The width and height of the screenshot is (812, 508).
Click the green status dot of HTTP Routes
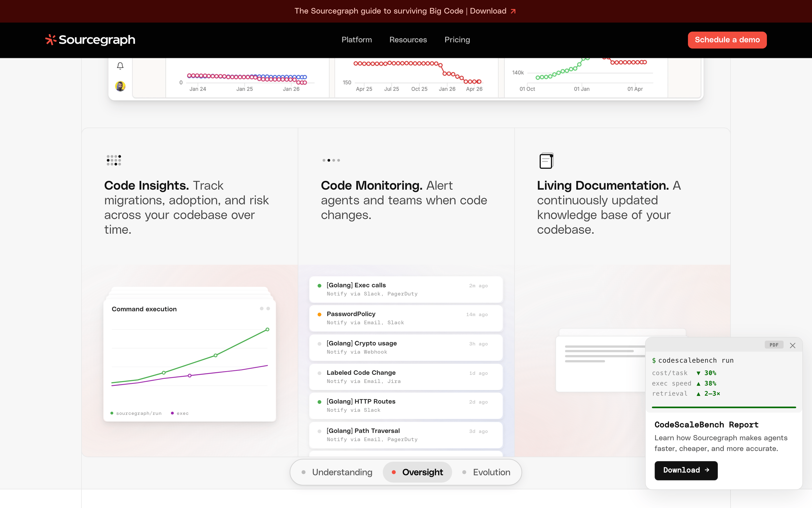[x=319, y=402]
